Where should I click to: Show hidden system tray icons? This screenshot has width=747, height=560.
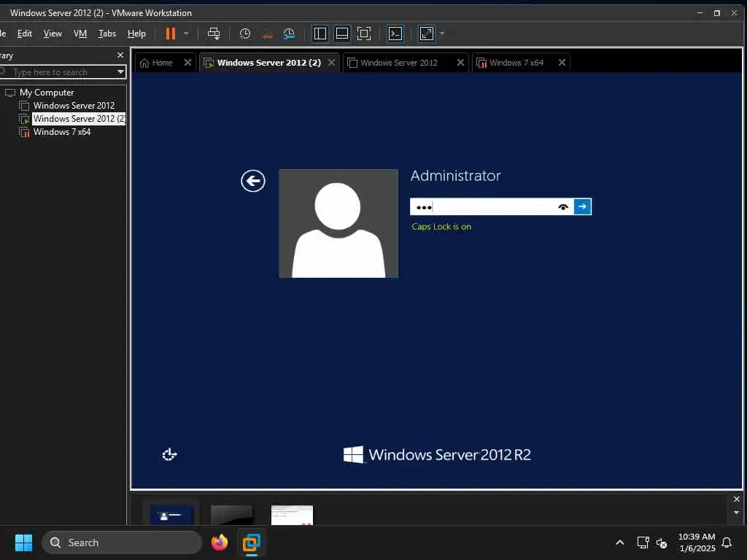pos(620,542)
